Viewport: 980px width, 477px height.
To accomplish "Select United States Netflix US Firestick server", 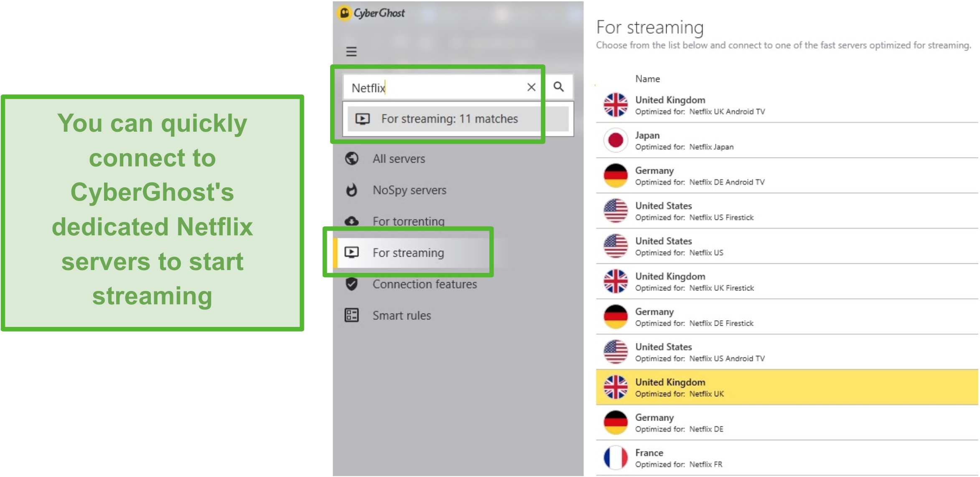I will tap(787, 211).
